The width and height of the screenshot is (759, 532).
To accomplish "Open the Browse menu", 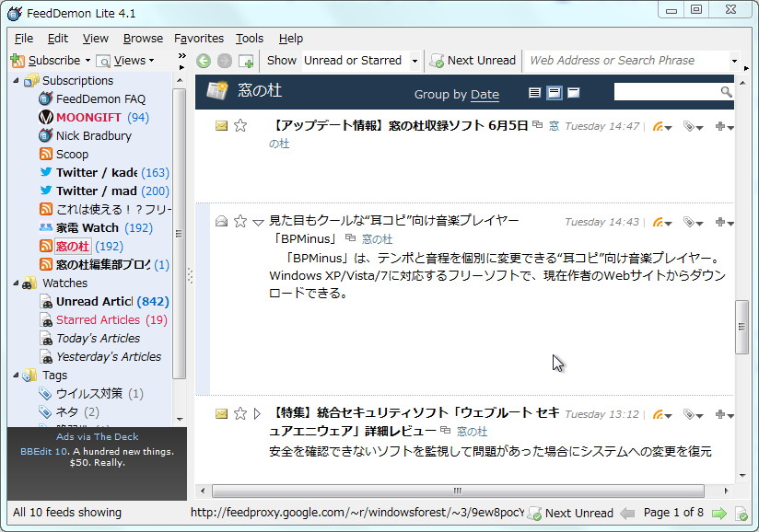I will pyautogui.click(x=143, y=39).
